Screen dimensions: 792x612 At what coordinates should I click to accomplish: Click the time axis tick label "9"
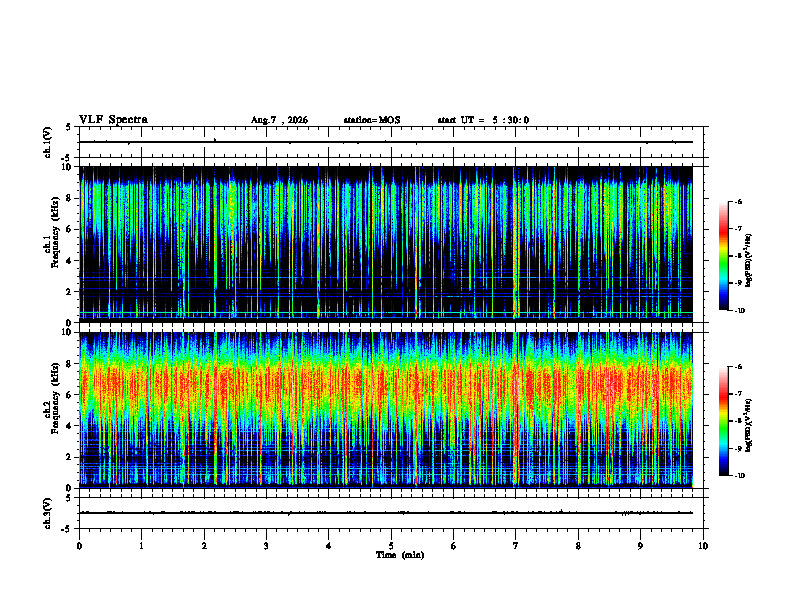[640, 546]
